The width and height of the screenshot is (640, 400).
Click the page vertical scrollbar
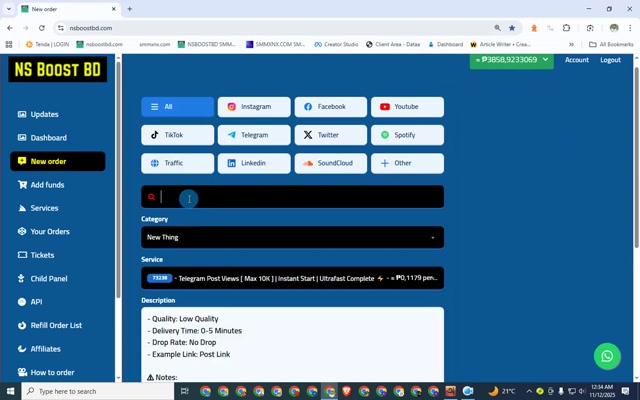click(637, 157)
